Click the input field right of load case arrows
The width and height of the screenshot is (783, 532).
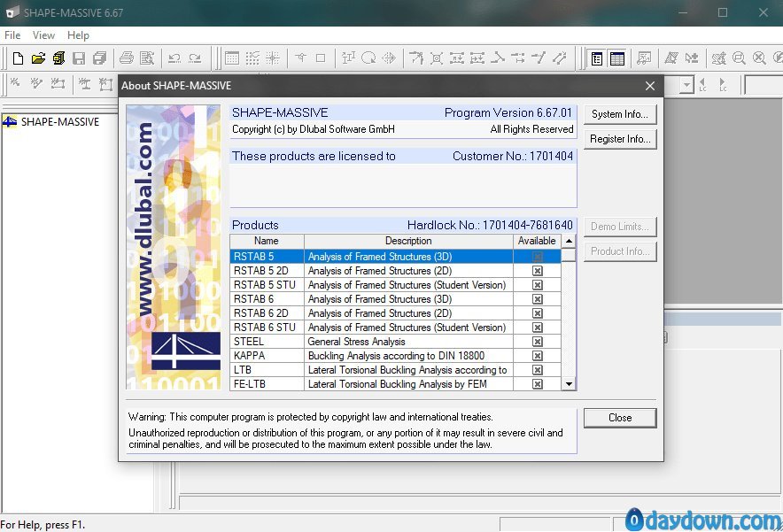point(764,85)
